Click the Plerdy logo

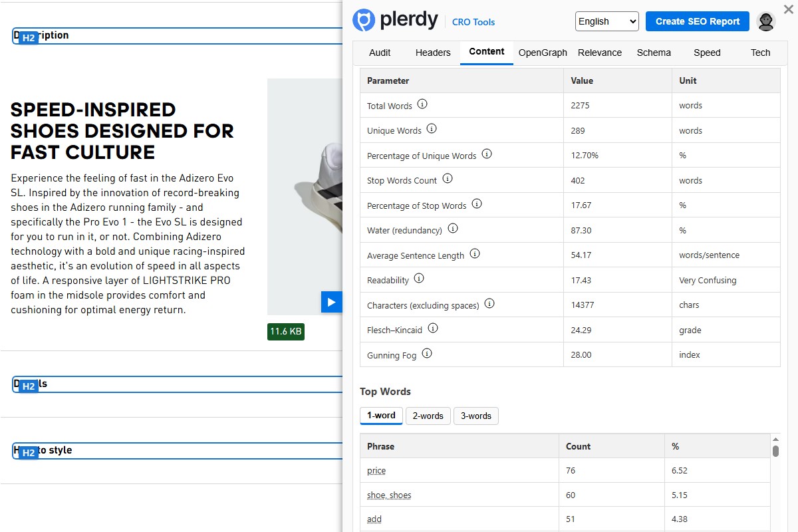click(395, 21)
